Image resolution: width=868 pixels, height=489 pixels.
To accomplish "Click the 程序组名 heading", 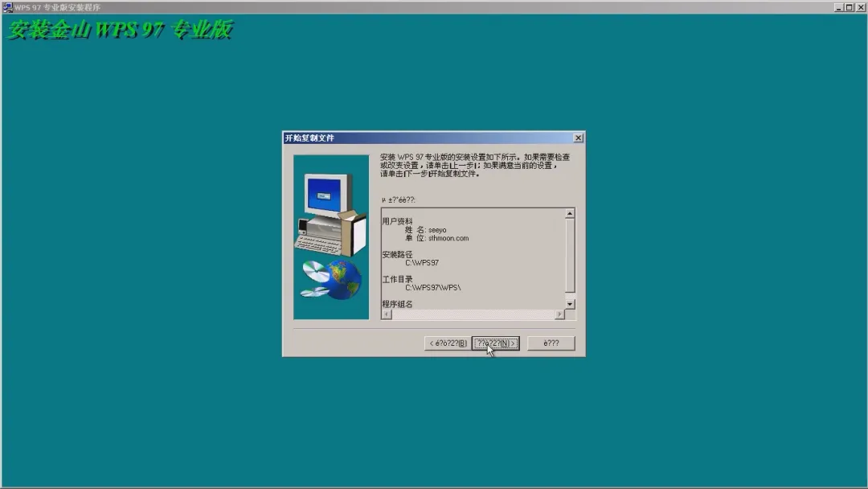I will (397, 304).
